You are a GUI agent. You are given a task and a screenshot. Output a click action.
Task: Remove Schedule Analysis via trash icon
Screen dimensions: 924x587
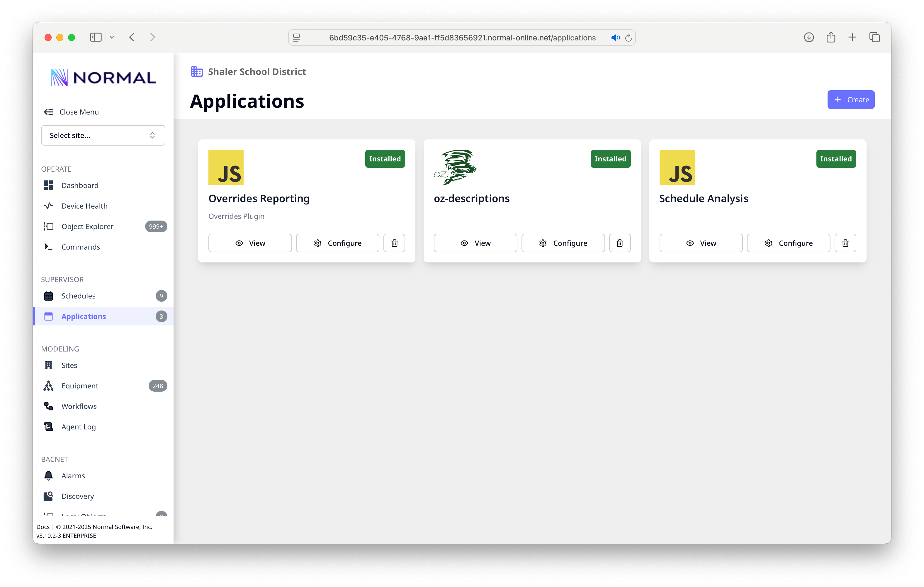(x=845, y=243)
